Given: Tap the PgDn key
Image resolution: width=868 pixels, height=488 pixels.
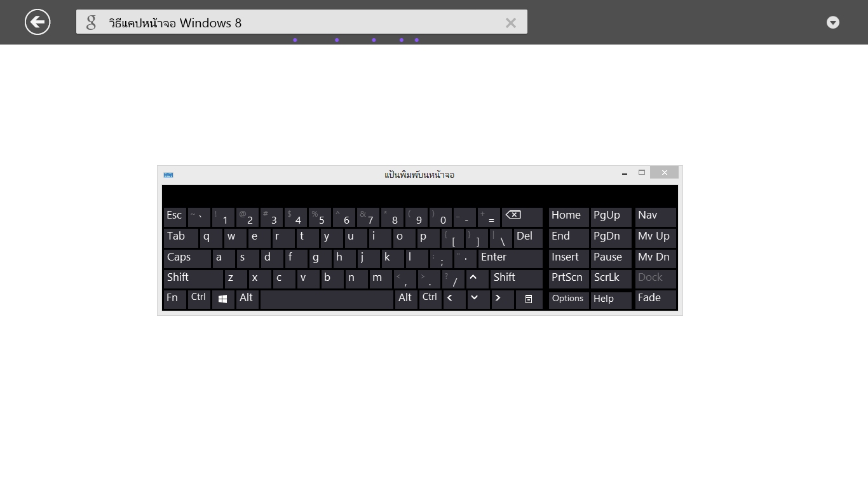Looking at the screenshot, I should coord(611,238).
